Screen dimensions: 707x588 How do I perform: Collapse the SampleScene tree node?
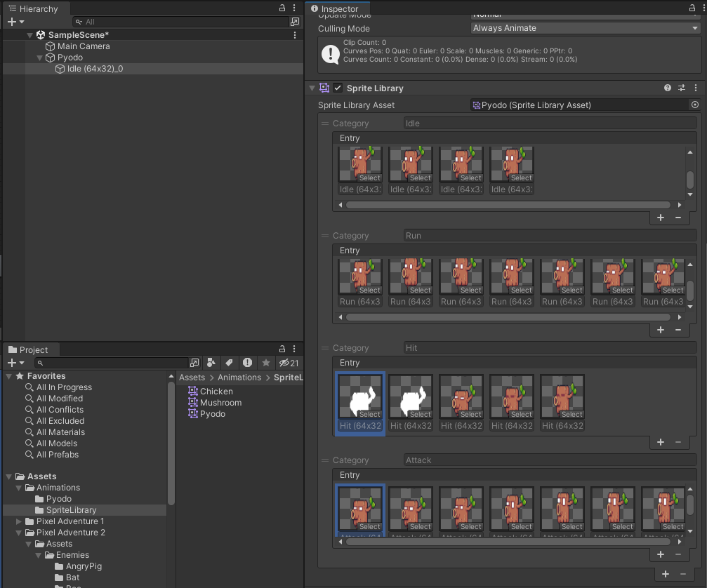click(x=29, y=35)
